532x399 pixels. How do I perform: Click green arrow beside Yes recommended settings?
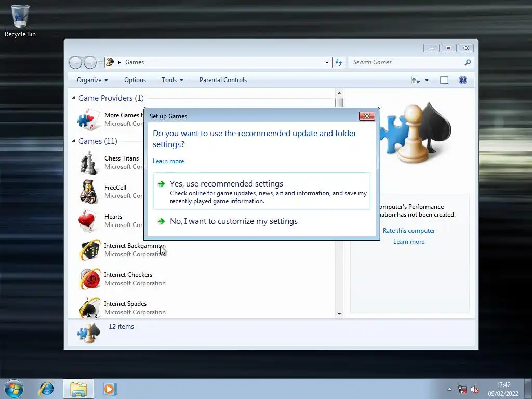(x=162, y=184)
